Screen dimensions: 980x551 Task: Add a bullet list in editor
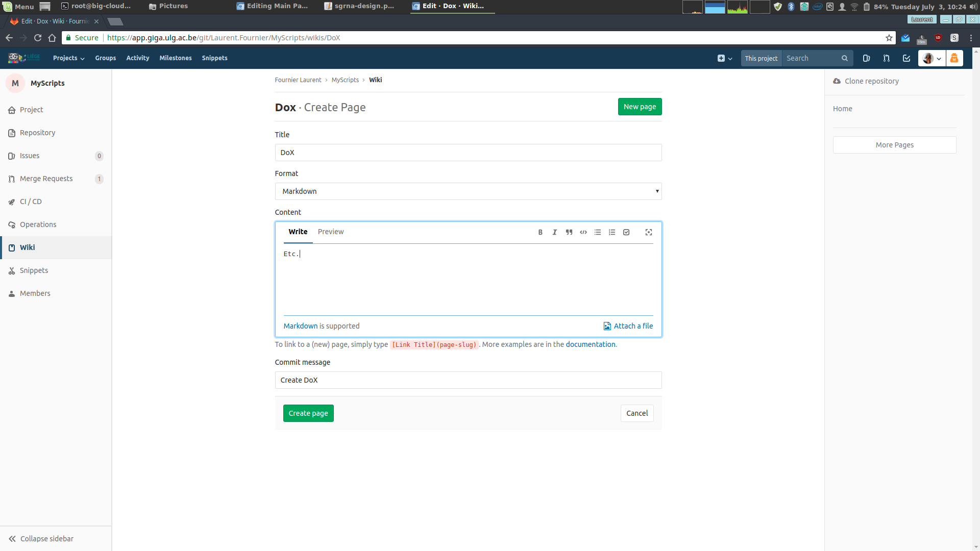597,232
